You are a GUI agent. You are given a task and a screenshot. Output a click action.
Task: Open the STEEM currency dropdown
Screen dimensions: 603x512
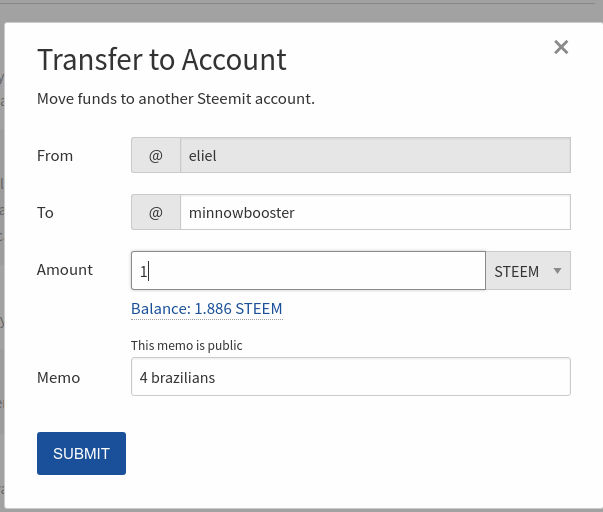(528, 270)
